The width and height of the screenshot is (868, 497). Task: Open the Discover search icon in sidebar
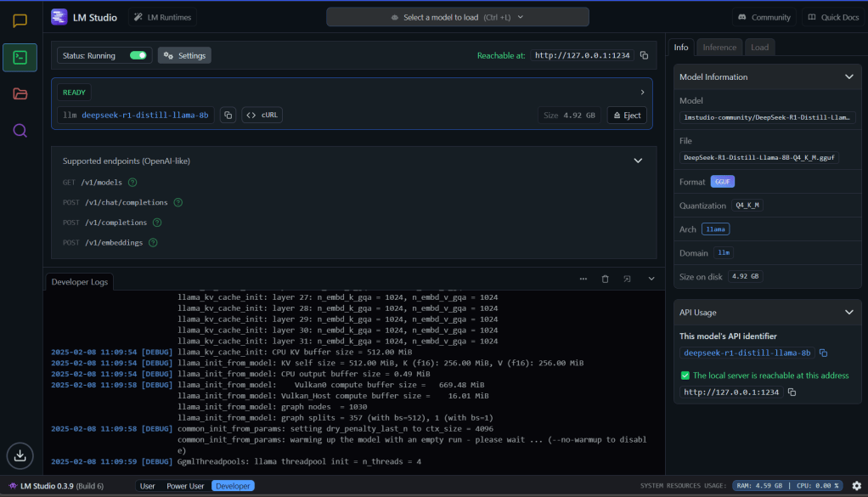click(20, 130)
